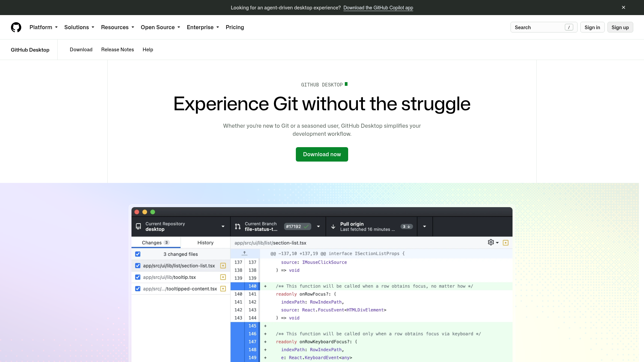Image resolution: width=644 pixels, height=362 pixels.
Task: Expand the Solutions menu
Action: point(79,27)
